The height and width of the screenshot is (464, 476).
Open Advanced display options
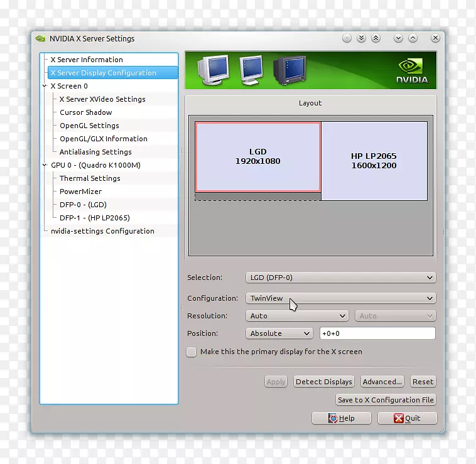[382, 382]
